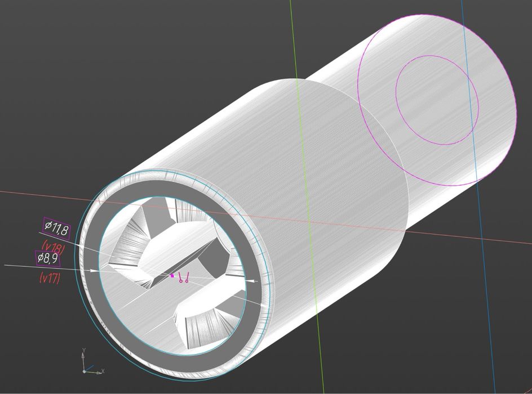Click the (v18) variable label
The height and width of the screenshot is (394, 532).
(x=54, y=247)
